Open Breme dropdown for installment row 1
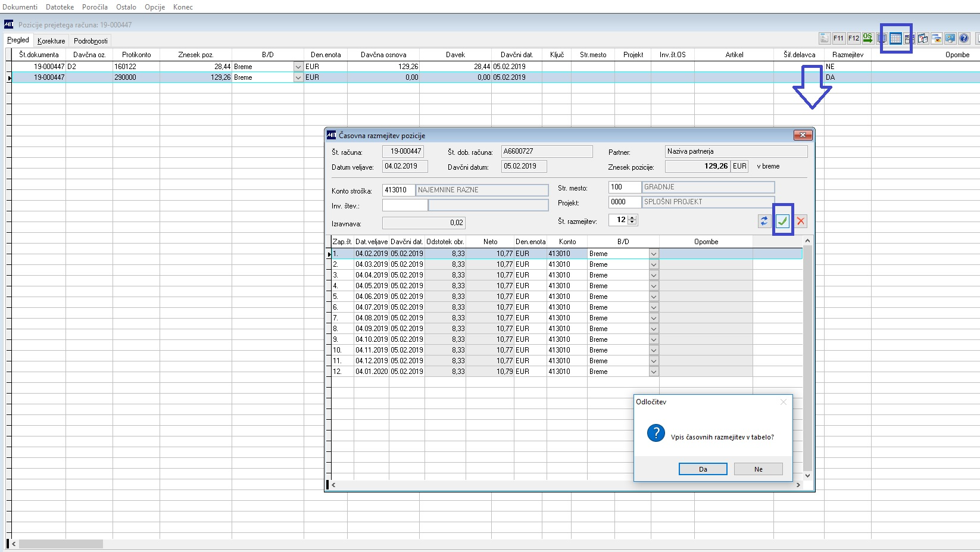The width and height of the screenshot is (980, 552). point(654,254)
